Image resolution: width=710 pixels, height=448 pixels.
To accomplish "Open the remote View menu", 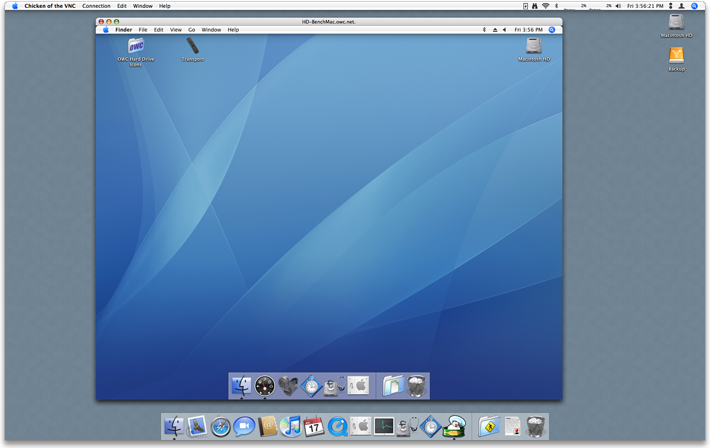I will click(x=175, y=30).
